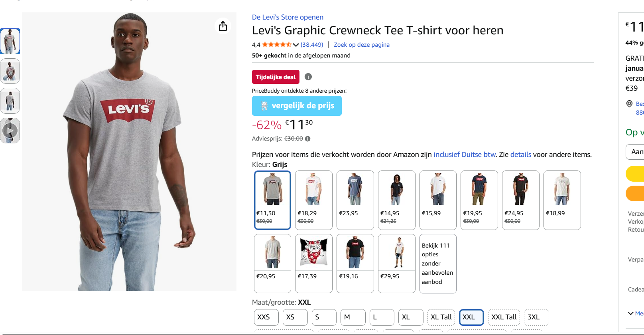Click Zoek op deze pagina

click(361, 44)
